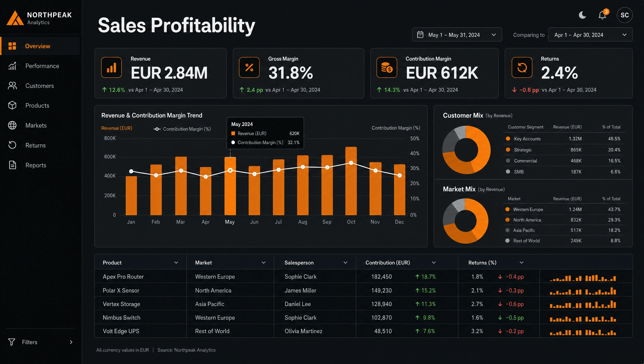Expand the Product column header dropdown
Image resolution: width=644 pixels, height=364 pixels.
(x=176, y=262)
